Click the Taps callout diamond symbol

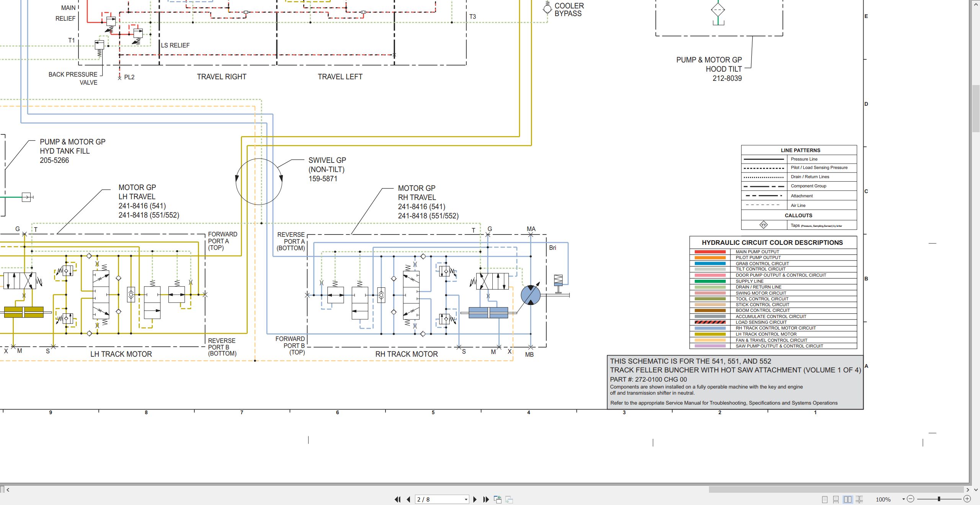click(x=763, y=225)
